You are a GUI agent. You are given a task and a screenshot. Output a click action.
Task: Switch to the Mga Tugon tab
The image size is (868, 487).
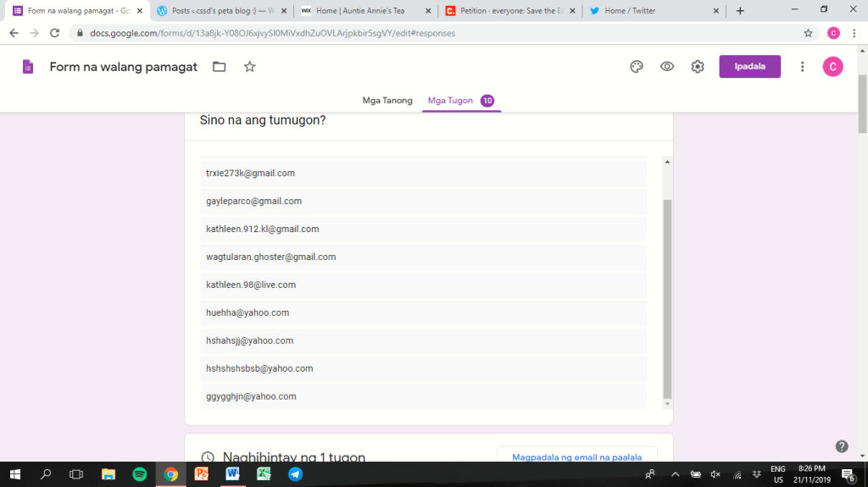[450, 101]
